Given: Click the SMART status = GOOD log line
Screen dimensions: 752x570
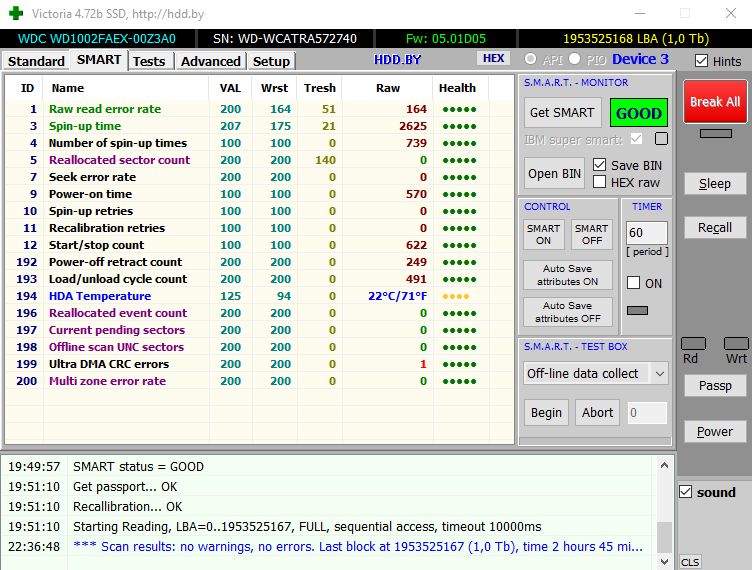Looking at the screenshot, I should [138, 466].
